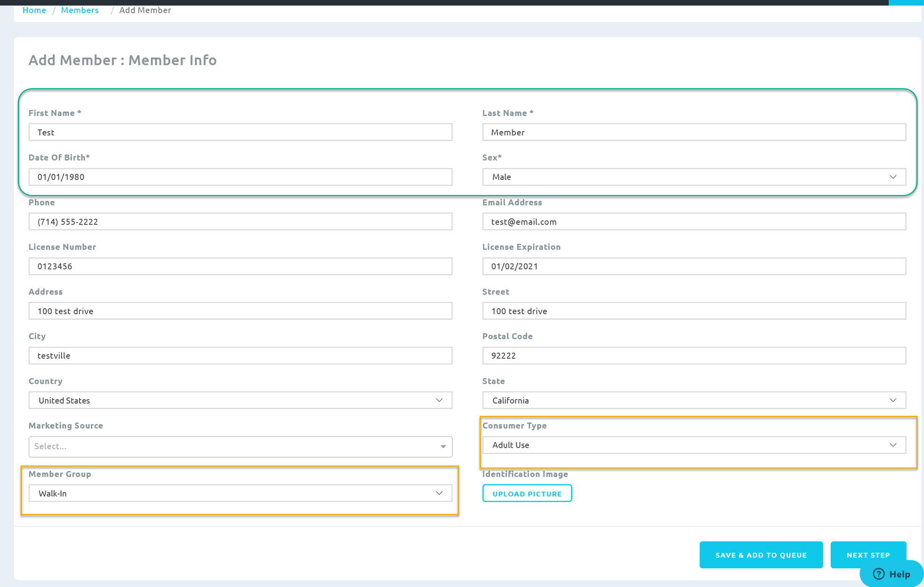Focus the License Expiration field
This screenshot has width=924, height=587.
point(694,266)
